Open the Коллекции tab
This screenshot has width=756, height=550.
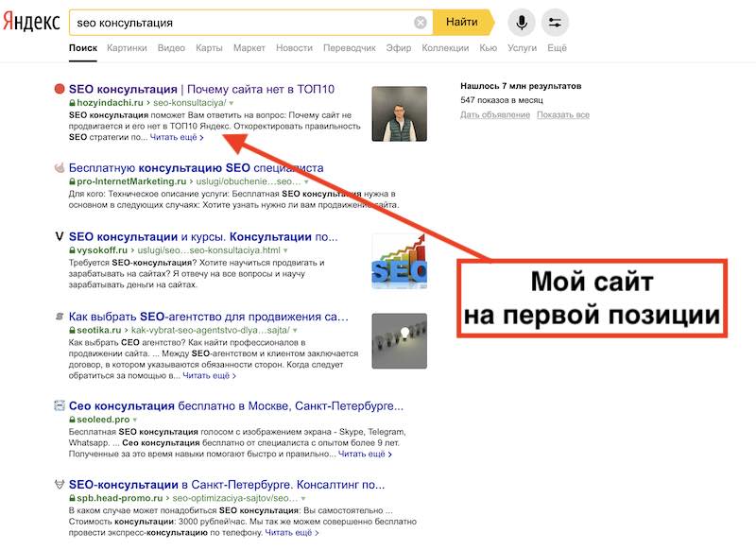pyautogui.click(x=445, y=47)
